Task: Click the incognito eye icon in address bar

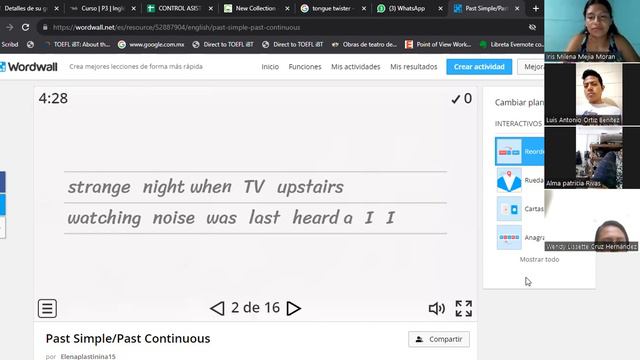Action: [x=532, y=27]
